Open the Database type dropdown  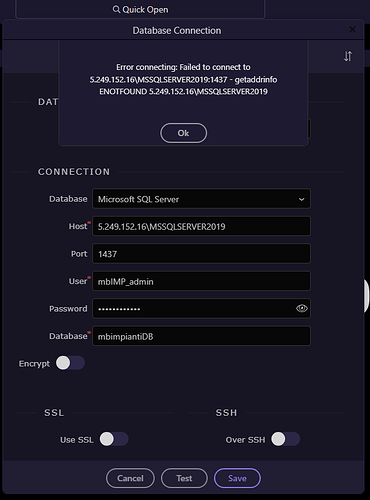(x=201, y=199)
